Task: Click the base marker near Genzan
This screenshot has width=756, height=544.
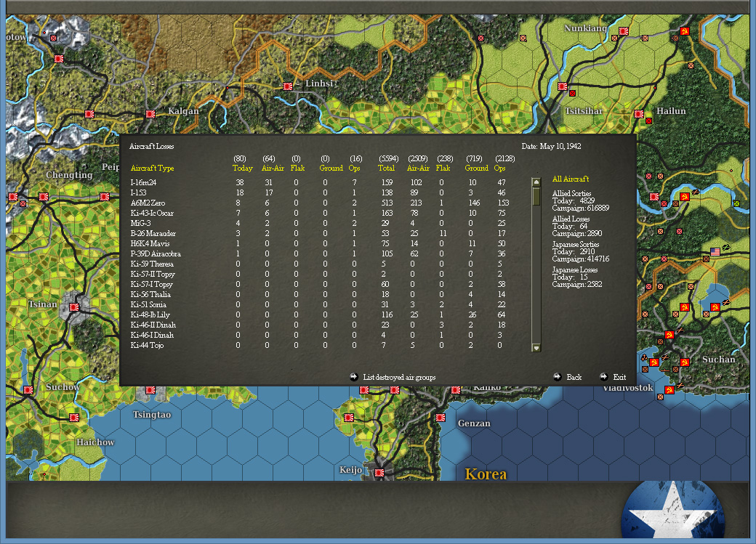Action: click(440, 419)
